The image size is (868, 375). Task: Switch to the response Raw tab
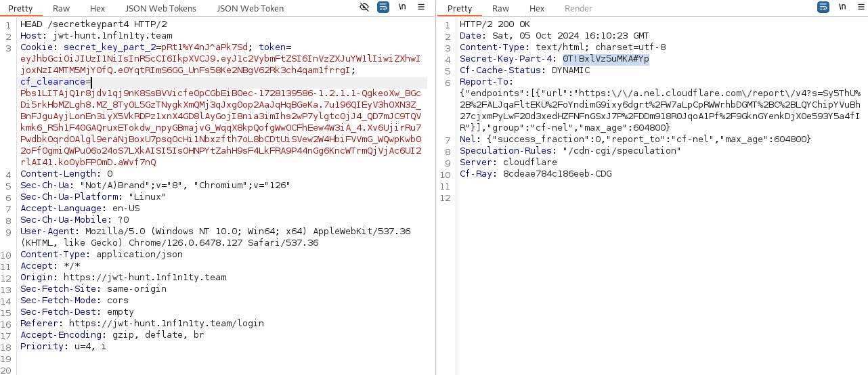coord(500,9)
